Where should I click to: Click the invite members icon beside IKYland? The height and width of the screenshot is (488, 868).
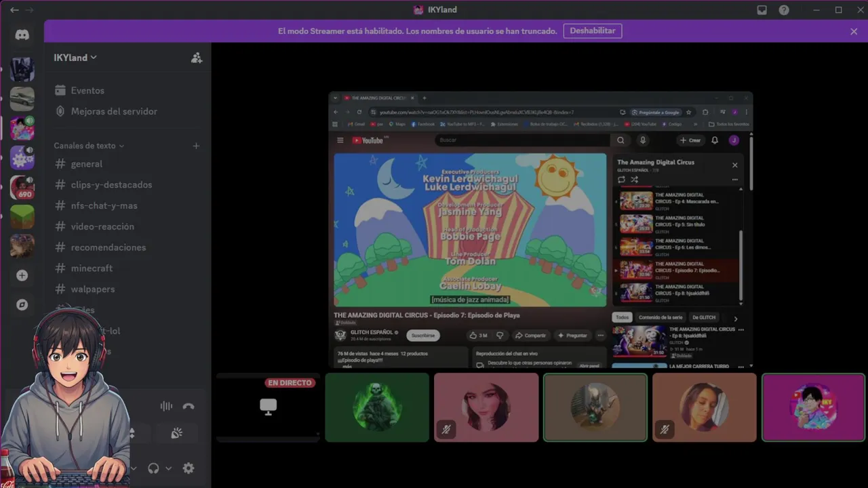(197, 58)
